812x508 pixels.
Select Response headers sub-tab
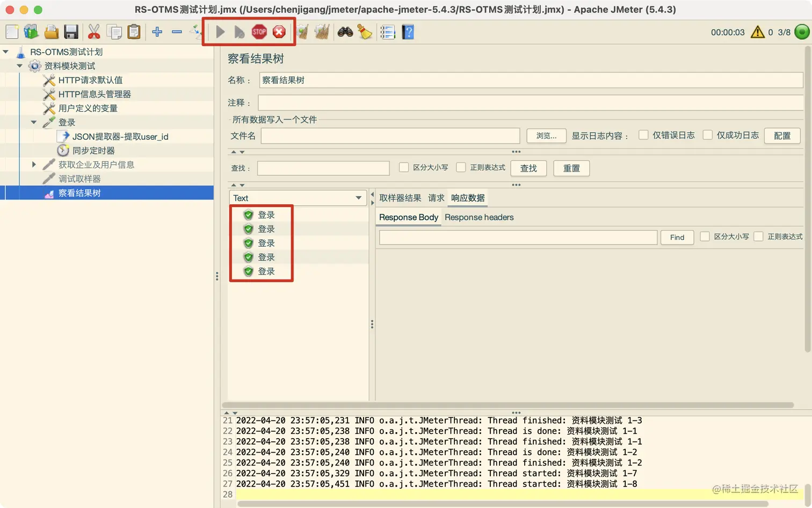tap(479, 217)
